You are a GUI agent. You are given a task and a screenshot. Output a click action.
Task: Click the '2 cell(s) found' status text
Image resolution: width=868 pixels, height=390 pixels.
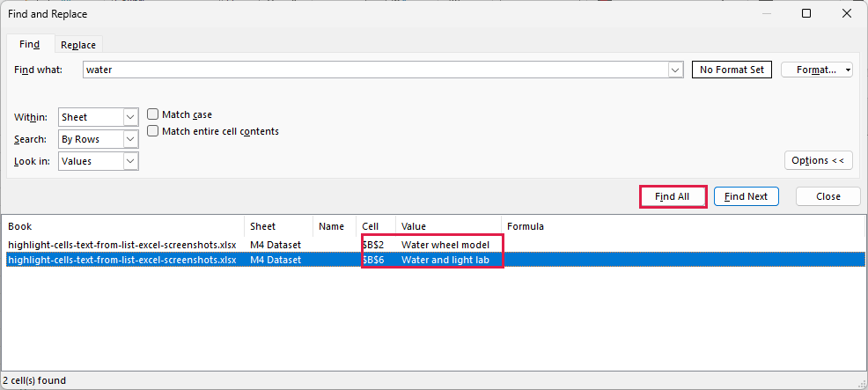point(34,380)
